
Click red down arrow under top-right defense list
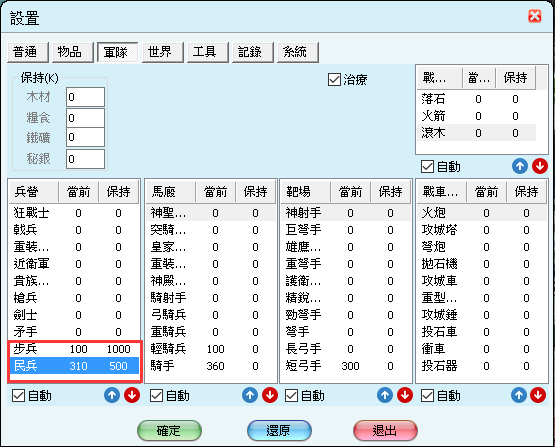tap(540, 166)
